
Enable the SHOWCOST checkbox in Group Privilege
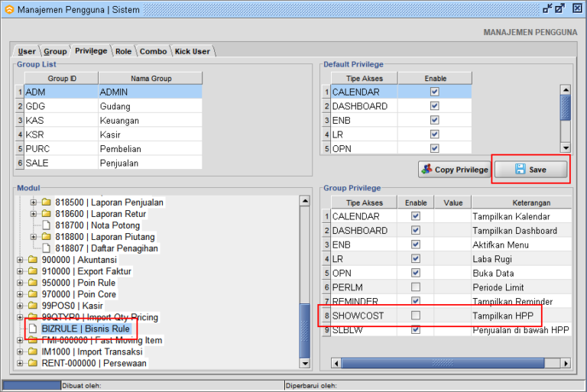(x=415, y=316)
